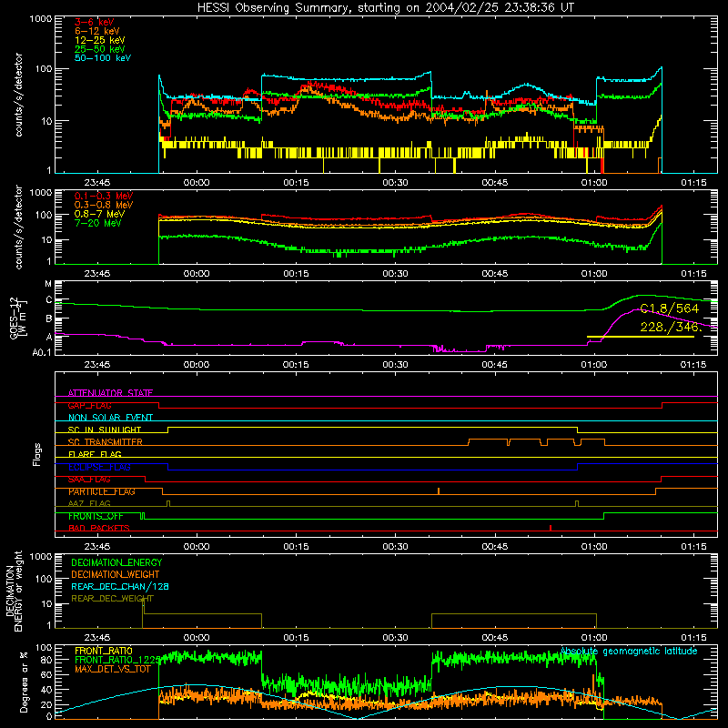Click the 0.3-0.8 MeV legend entry
Viewport: 728px width, 728px height.
(104, 205)
